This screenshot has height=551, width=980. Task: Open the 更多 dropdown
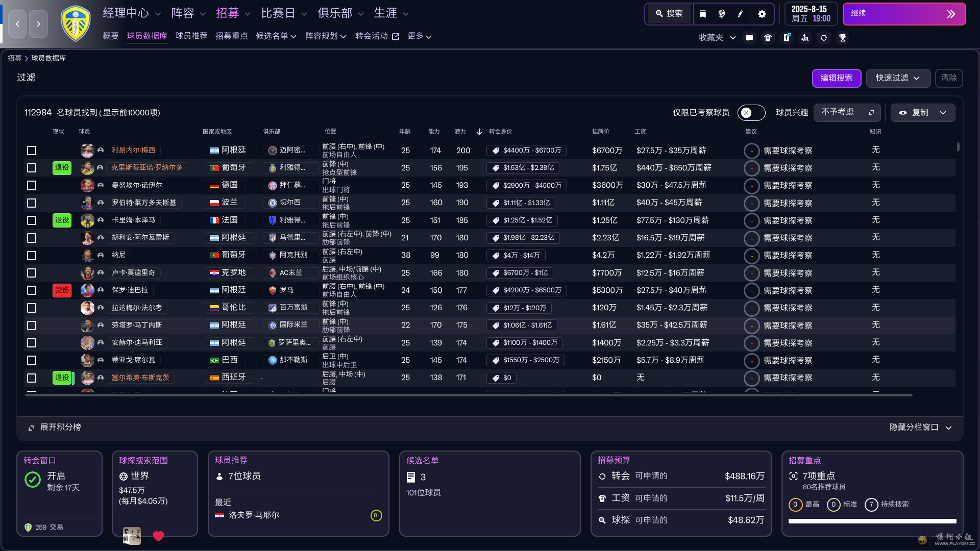pyautogui.click(x=420, y=36)
